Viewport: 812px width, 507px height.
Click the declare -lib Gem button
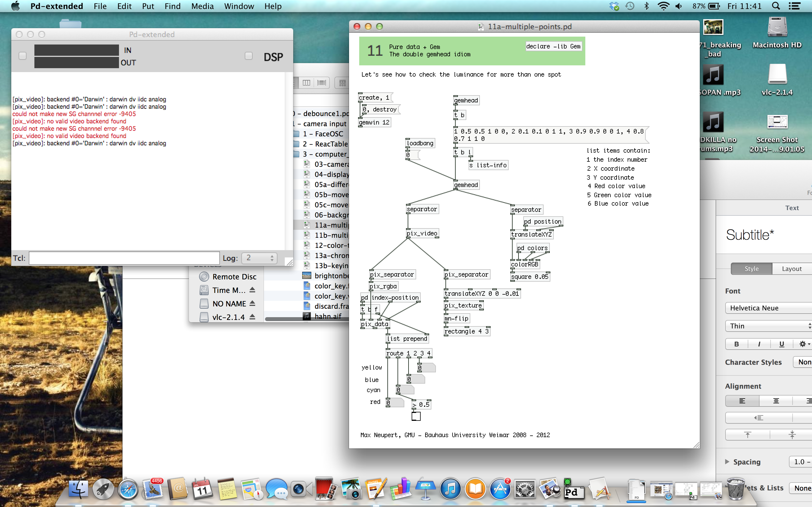[x=552, y=47]
